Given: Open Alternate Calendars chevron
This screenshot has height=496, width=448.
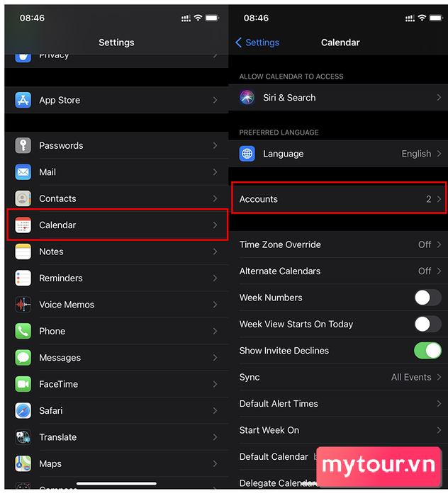Looking at the screenshot, I should coord(439,271).
